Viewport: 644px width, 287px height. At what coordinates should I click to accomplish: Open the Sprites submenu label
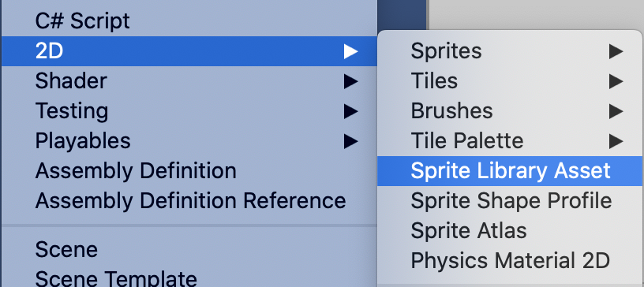(x=446, y=51)
